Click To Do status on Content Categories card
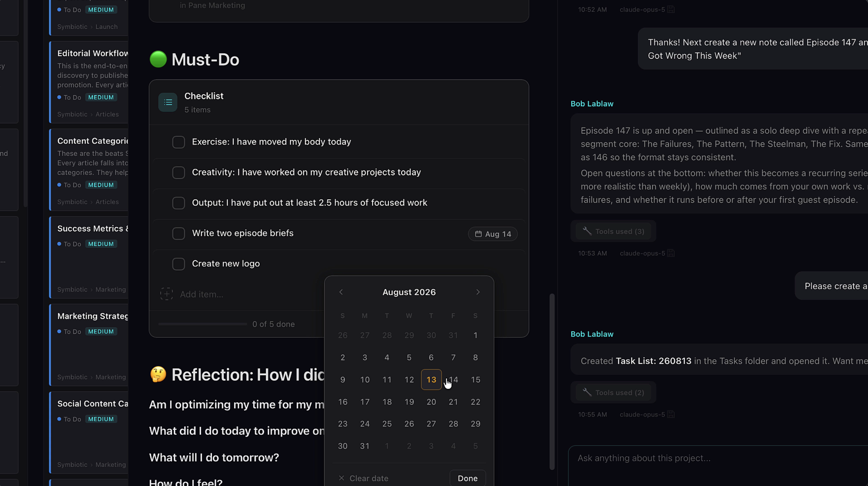Image resolution: width=868 pixels, height=486 pixels. [x=69, y=185]
